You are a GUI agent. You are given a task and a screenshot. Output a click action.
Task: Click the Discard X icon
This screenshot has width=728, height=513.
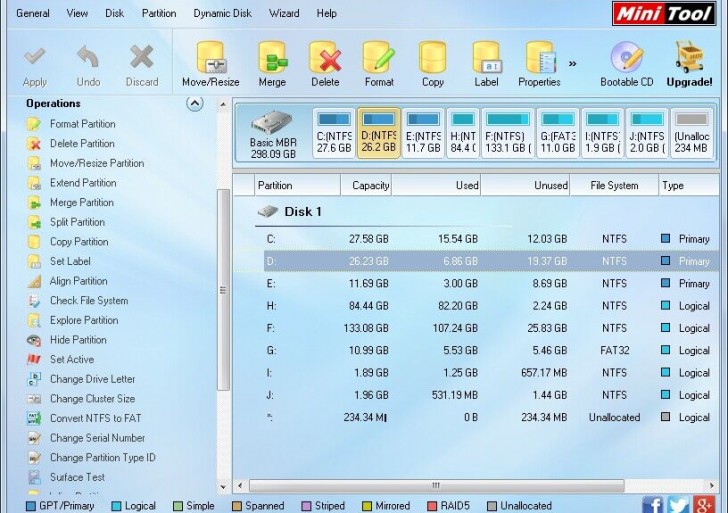click(x=142, y=58)
